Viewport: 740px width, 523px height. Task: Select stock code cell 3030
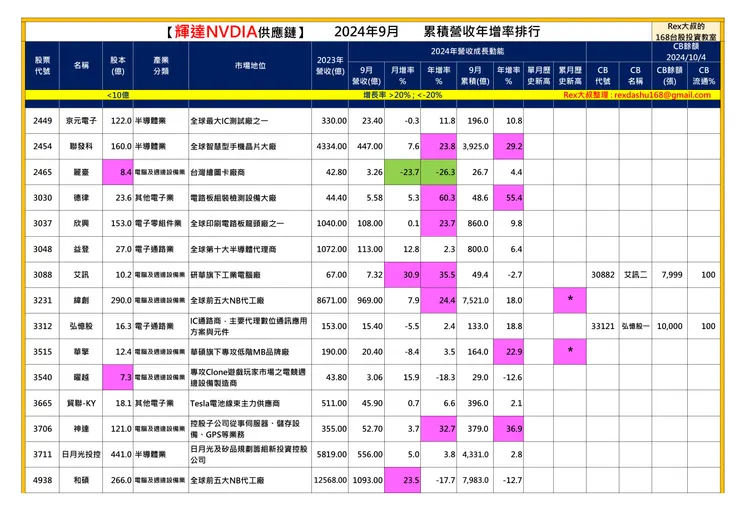point(42,198)
